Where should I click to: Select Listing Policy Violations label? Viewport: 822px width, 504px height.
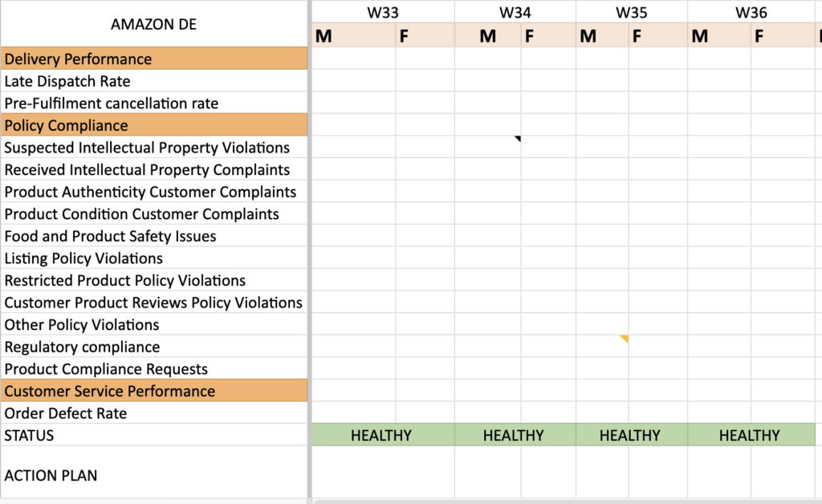[154, 258]
